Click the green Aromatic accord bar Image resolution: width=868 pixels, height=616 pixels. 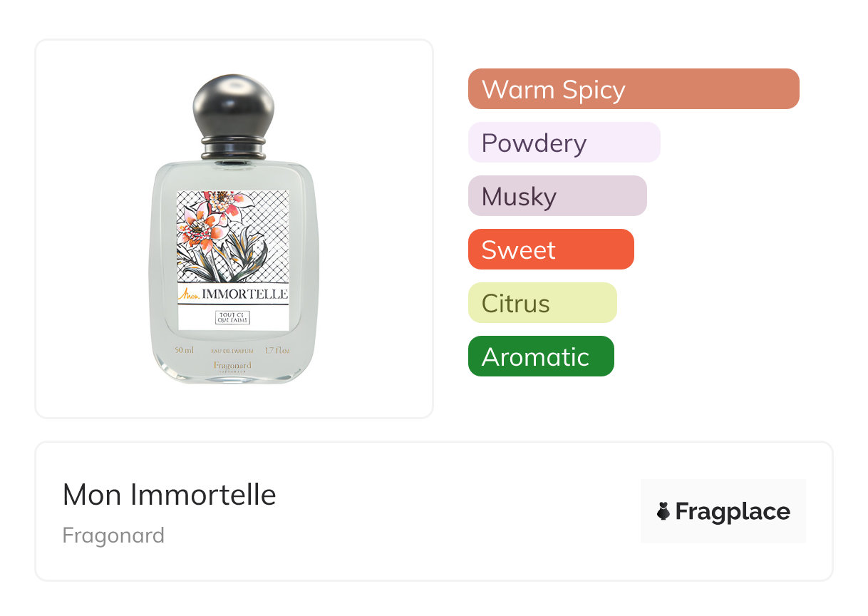click(x=540, y=356)
